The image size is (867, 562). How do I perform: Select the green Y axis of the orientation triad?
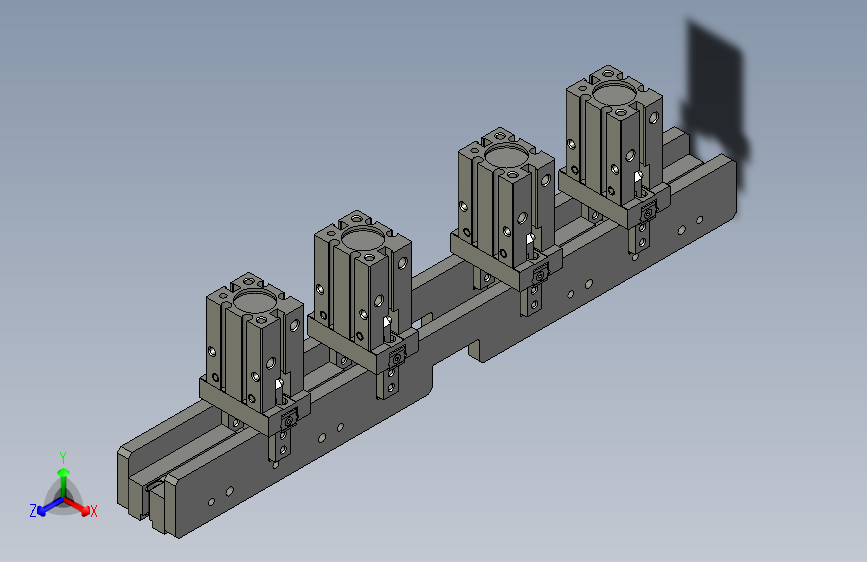[64, 483]
